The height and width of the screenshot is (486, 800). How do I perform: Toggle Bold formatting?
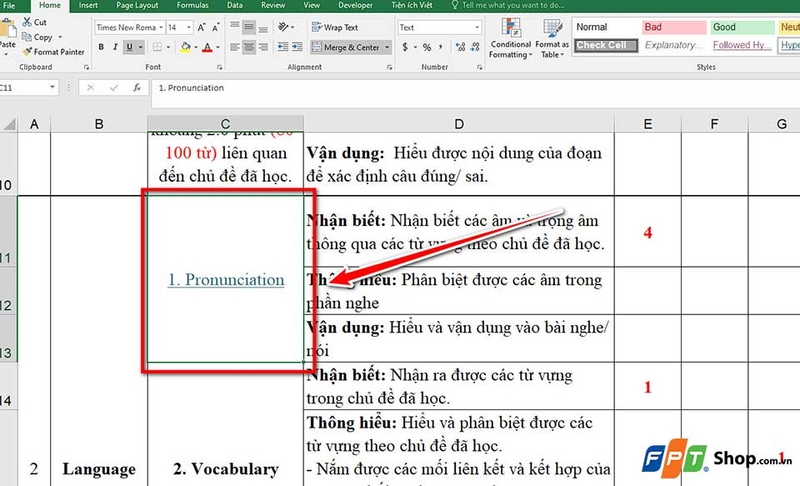[101, 47]
